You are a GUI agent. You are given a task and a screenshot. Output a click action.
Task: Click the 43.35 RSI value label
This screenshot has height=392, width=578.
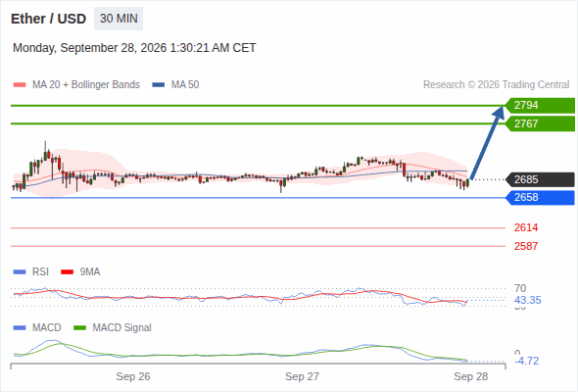528,300
